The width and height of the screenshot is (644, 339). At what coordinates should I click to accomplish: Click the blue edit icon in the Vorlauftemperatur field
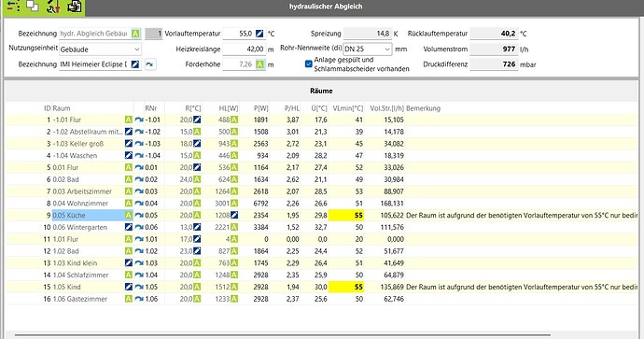coord(259,34)
